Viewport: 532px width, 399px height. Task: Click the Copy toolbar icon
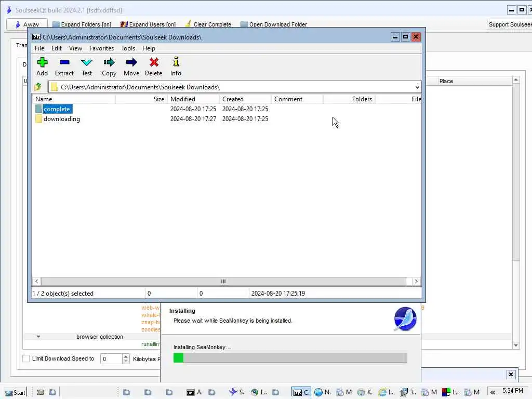(109, 62)
